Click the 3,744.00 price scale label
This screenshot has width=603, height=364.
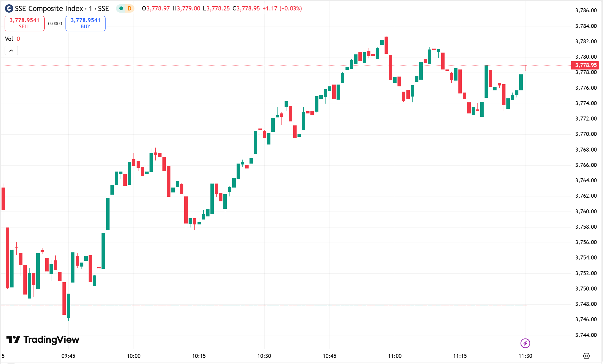586,335
